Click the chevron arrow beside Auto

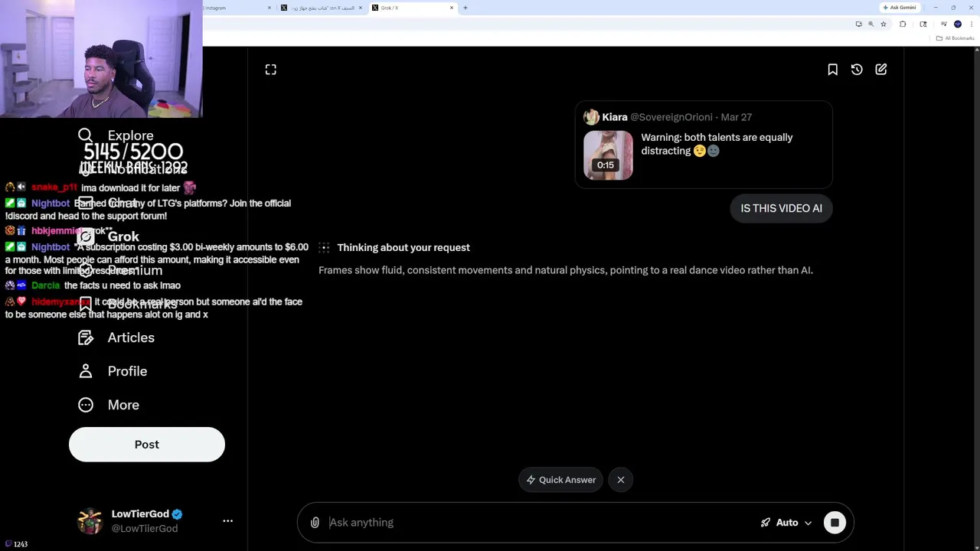808,523
